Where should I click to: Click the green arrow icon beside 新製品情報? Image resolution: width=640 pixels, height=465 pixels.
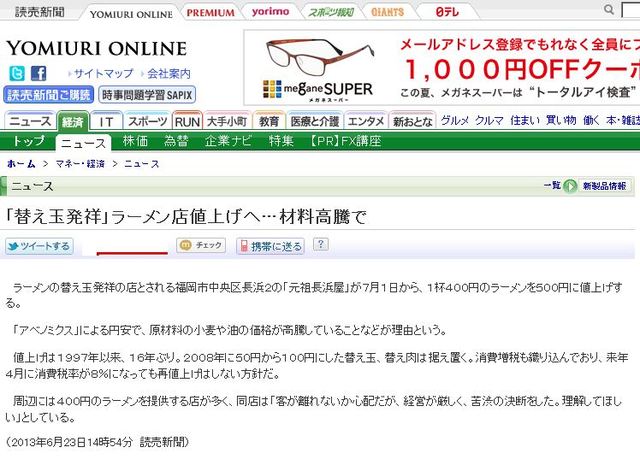[x=570, y=186]
